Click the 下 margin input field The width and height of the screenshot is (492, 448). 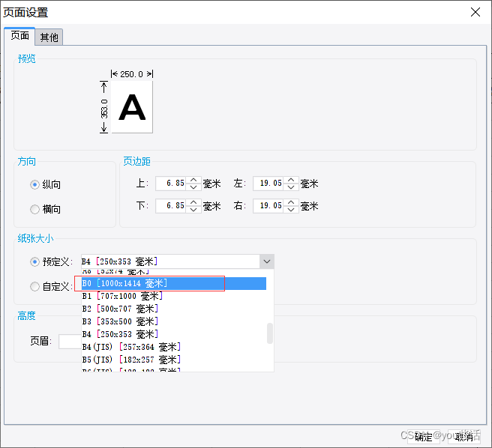[x=171, y=206]
